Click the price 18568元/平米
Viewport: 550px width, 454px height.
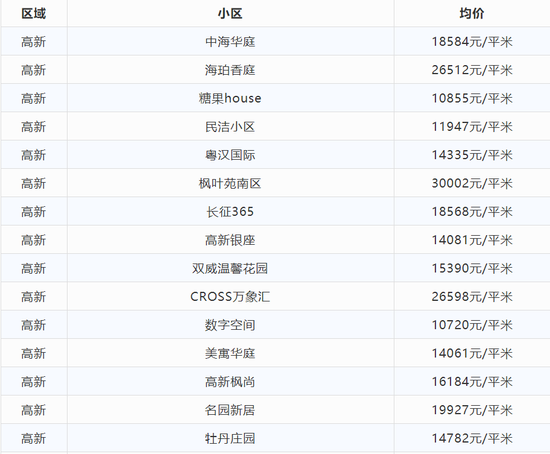pyautogui.click(x=472, y=212)
